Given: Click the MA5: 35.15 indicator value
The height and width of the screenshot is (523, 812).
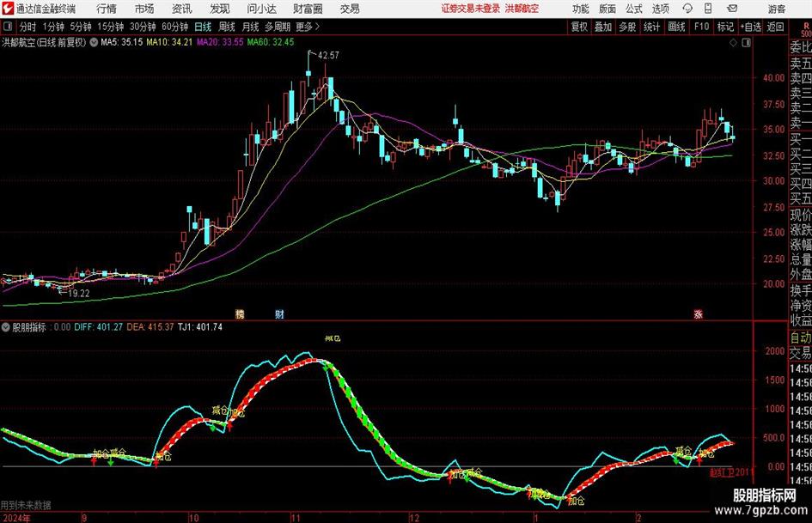Looking at the screenshot, I should pos(122,42).
